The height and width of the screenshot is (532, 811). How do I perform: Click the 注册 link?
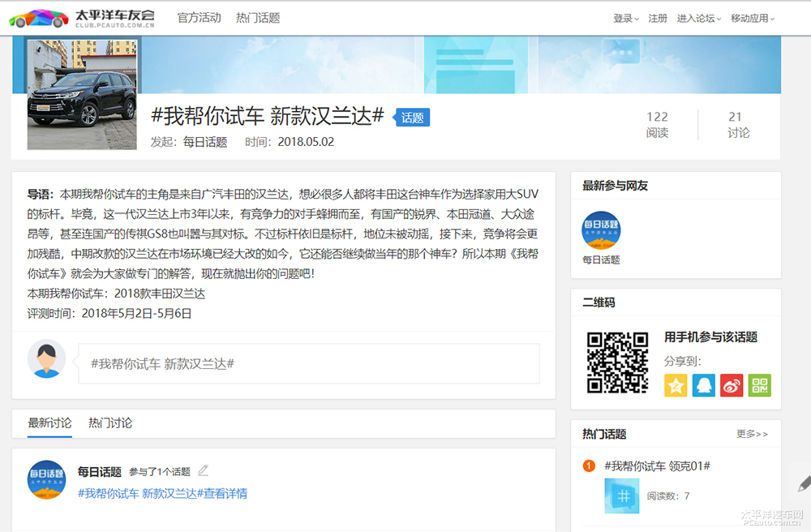coord(658,19)
